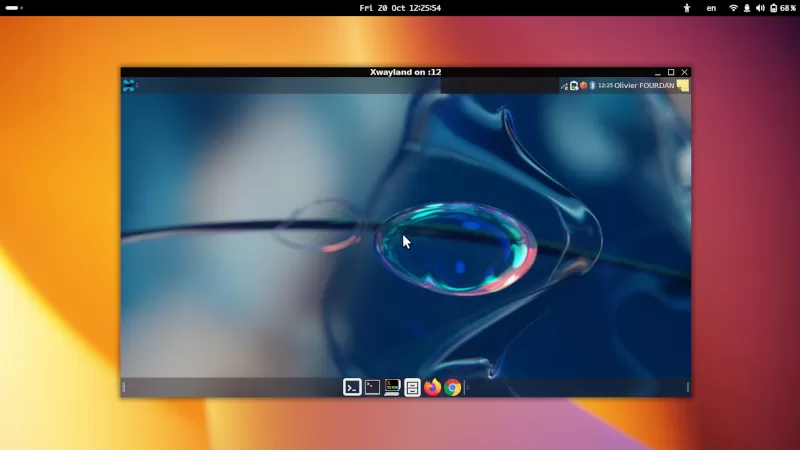Viewport: 800px width, 450px height.
Task: Open the accessibility menu in top bar
Action: point(686,8)
